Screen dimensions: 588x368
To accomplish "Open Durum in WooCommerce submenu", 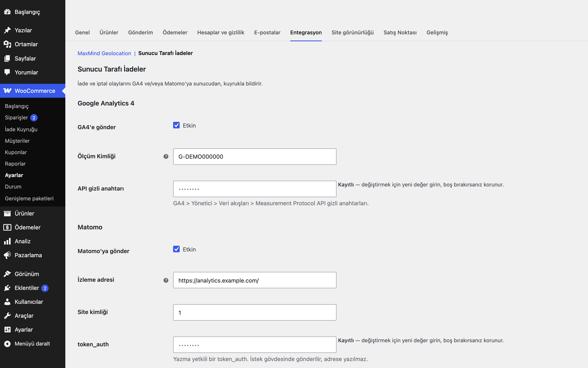I will pyautogui.click(x=13, y=187).
